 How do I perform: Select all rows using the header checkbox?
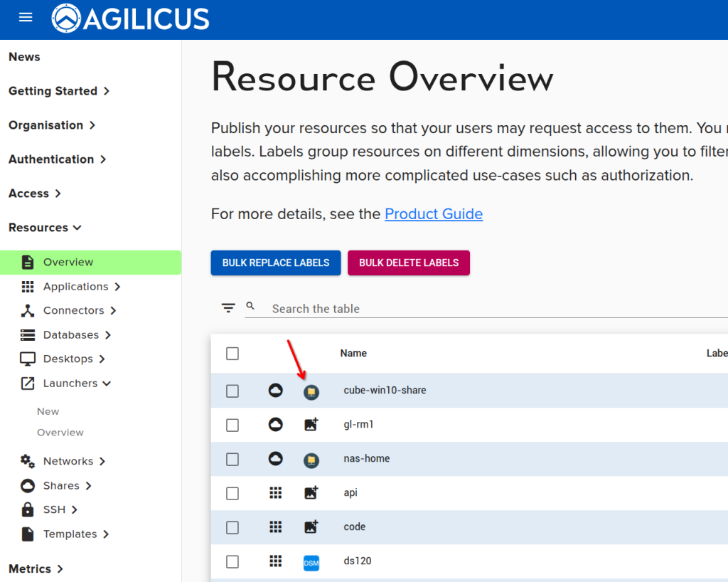click(232, 353)
